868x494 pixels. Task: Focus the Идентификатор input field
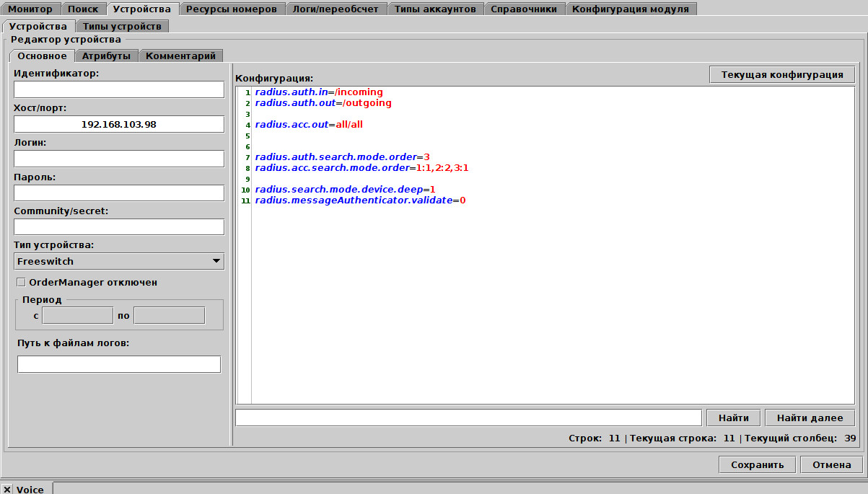[119, 89]
